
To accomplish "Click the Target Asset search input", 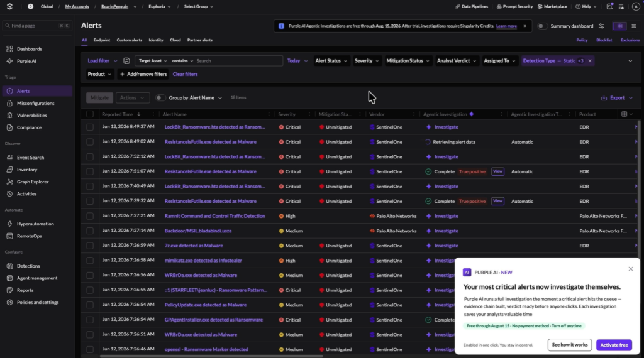I will click(x=238, y=61).
